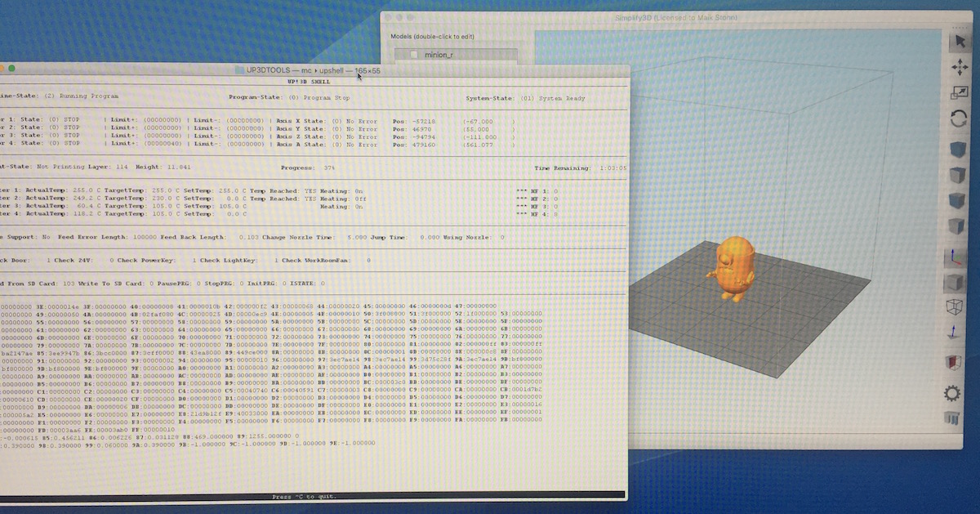Click the 'Program-State: (0) Program Stop' text
The width and height of the screenshot is (980, 514).
(x=290, y=97)
